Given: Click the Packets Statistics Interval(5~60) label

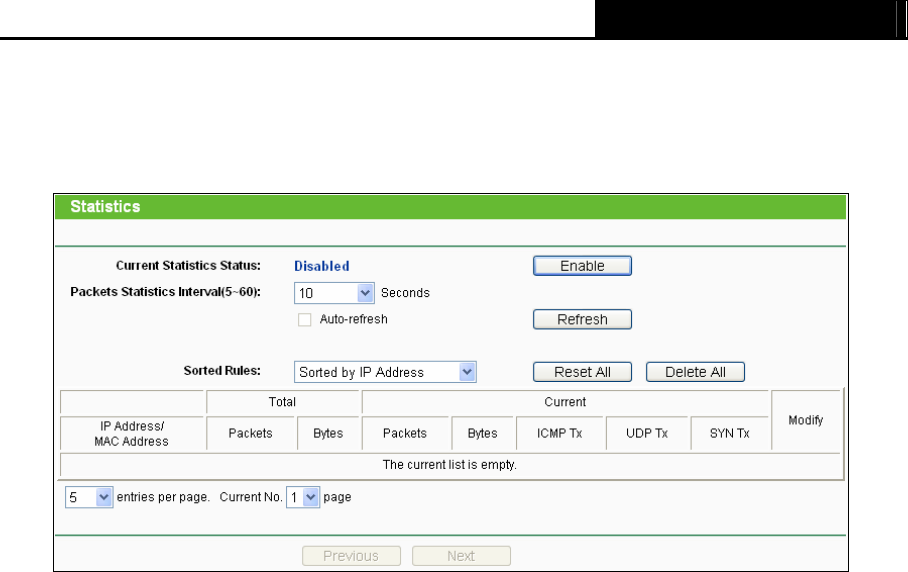Looking at the screenshot, I should pos(166,292).
